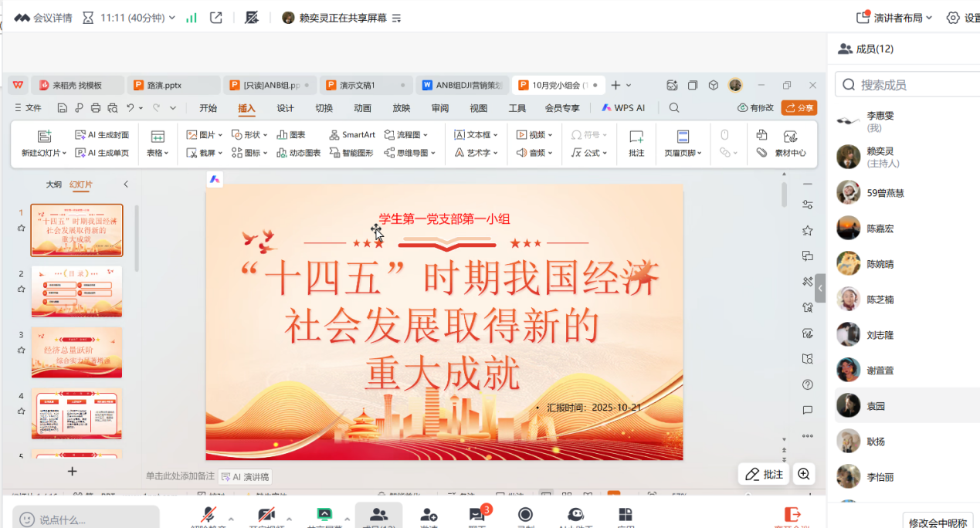Click the orange 分享 share button
This screenshot has height=528, width=980.
tap(799, 108)
